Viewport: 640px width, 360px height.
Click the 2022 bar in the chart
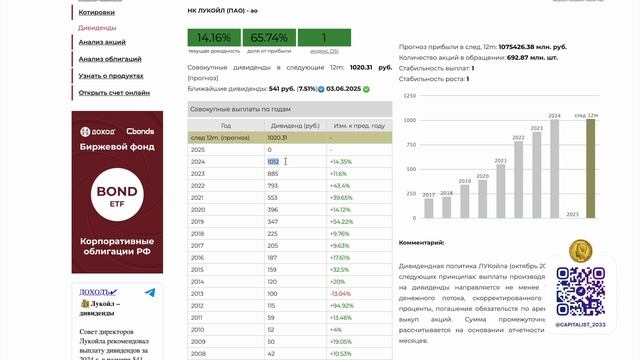click(x=518, y=180)
